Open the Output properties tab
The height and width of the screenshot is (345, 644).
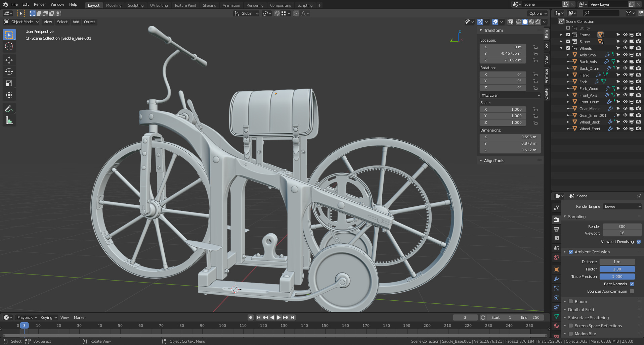556,229
